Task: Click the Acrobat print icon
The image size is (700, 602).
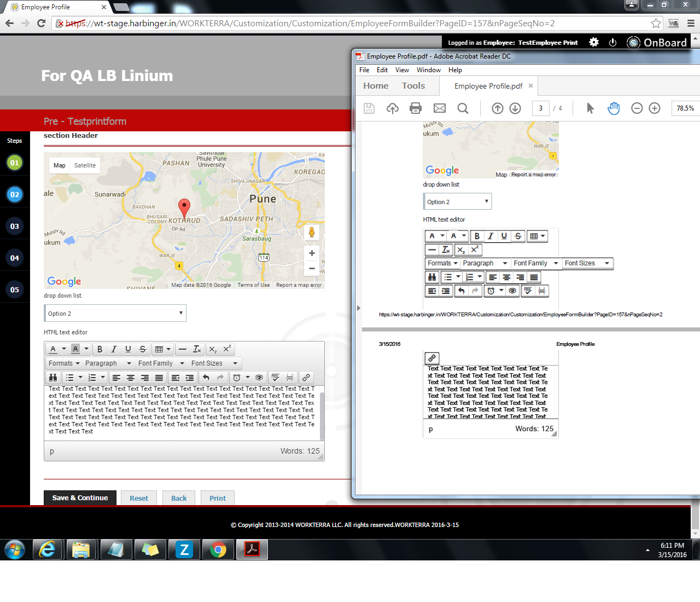Action: point(416,108)
